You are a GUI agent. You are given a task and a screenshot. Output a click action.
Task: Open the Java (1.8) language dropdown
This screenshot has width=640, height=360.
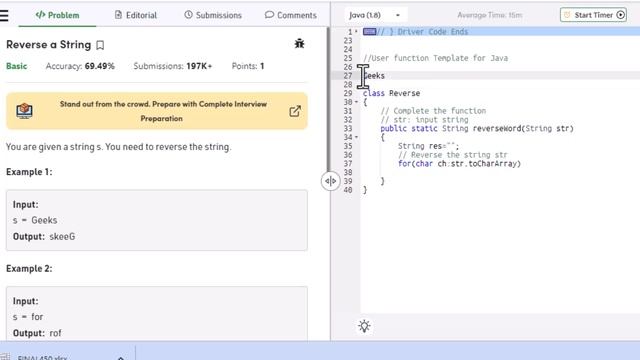(376, 15)
